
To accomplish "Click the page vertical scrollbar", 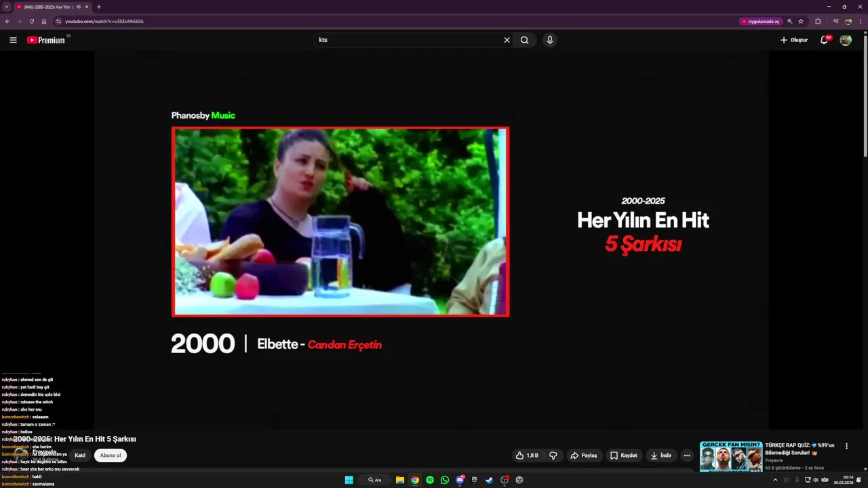I will (865, 95).
